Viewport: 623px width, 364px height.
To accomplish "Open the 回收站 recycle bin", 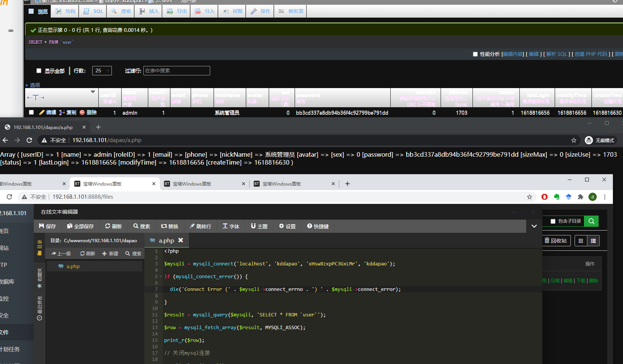I will [556, 240].
